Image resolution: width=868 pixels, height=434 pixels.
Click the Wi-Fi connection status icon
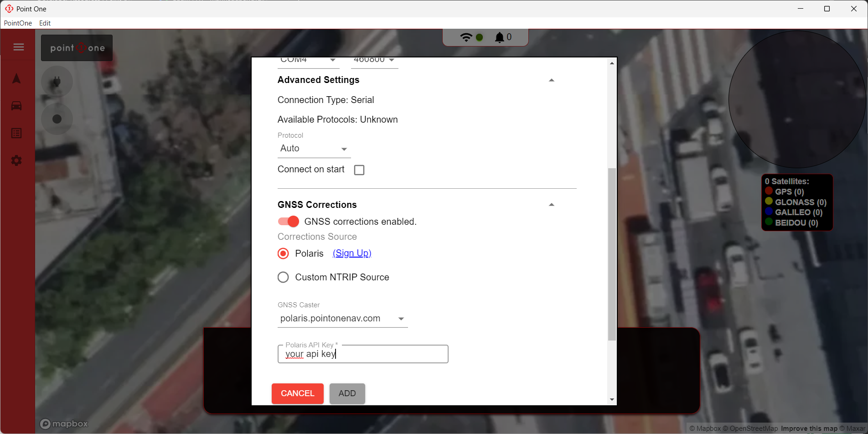click(x=466, y=37)
